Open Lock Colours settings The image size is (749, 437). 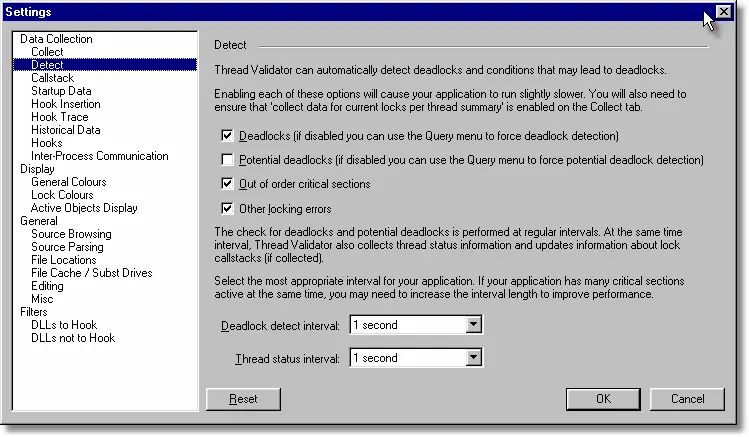(x=62, y=195)
